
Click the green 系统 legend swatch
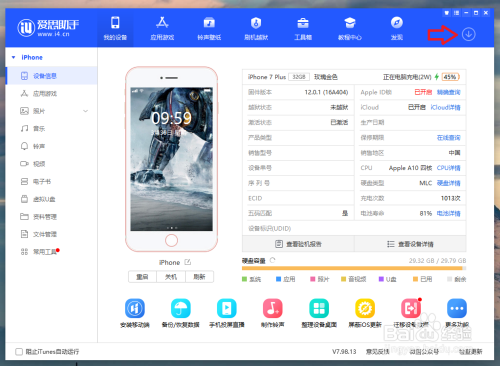click(245, 279)
